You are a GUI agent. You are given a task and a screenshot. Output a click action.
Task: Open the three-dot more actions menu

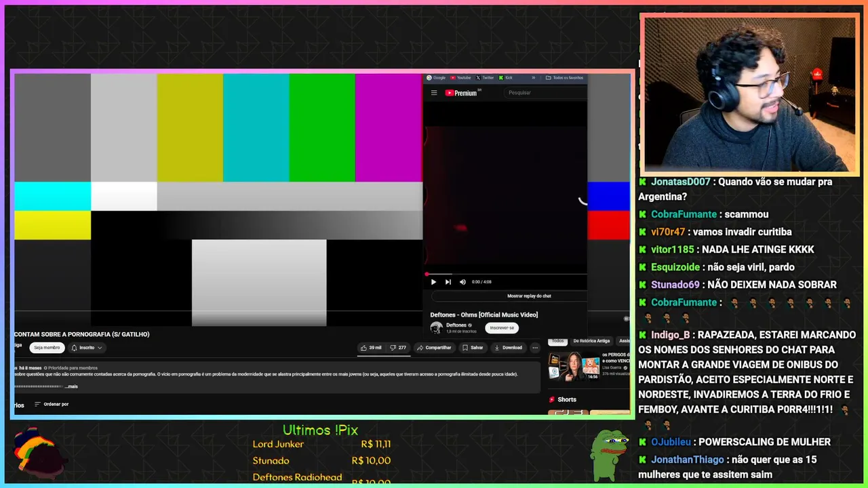pos(535,348)
